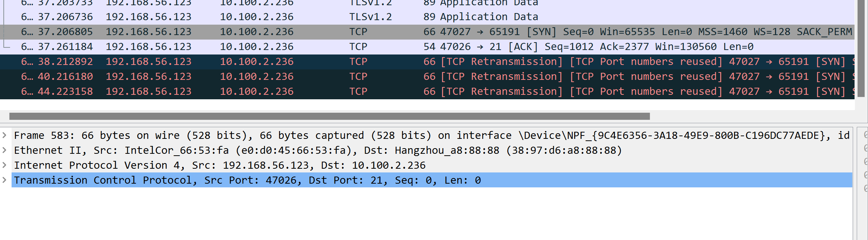Viewport: 868px width, 240px height.
Task: Expand the Transmission Control Protocol chevron
Action: [4, 180]
